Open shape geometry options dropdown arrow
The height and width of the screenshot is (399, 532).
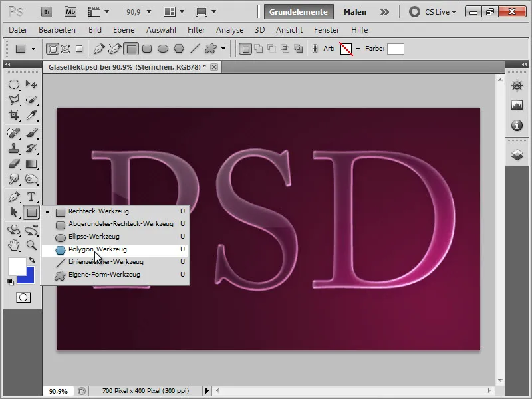[x=223, y=49]
